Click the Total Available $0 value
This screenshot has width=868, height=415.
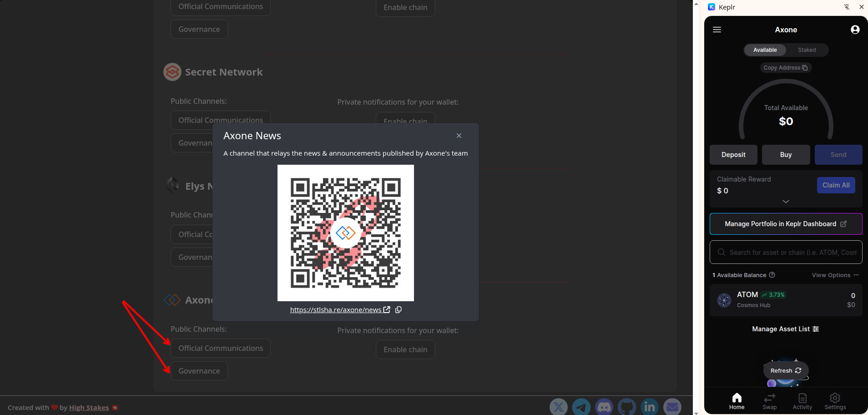click(786, 121)
